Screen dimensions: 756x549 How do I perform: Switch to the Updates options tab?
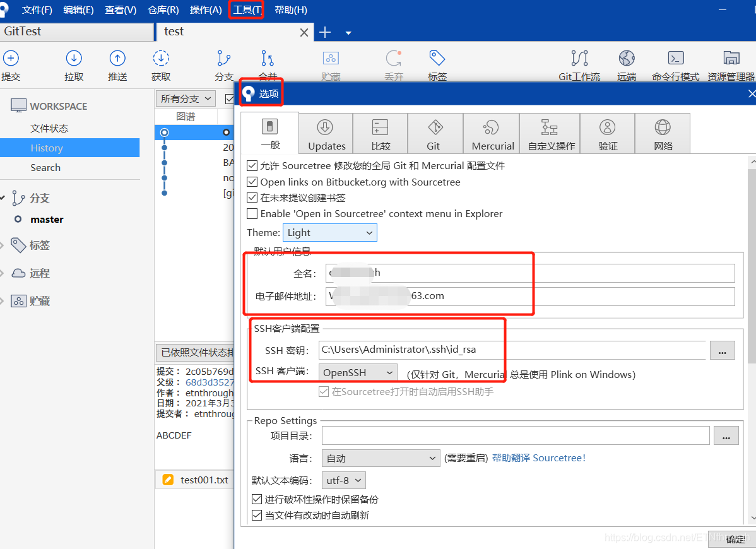(326, 134)
